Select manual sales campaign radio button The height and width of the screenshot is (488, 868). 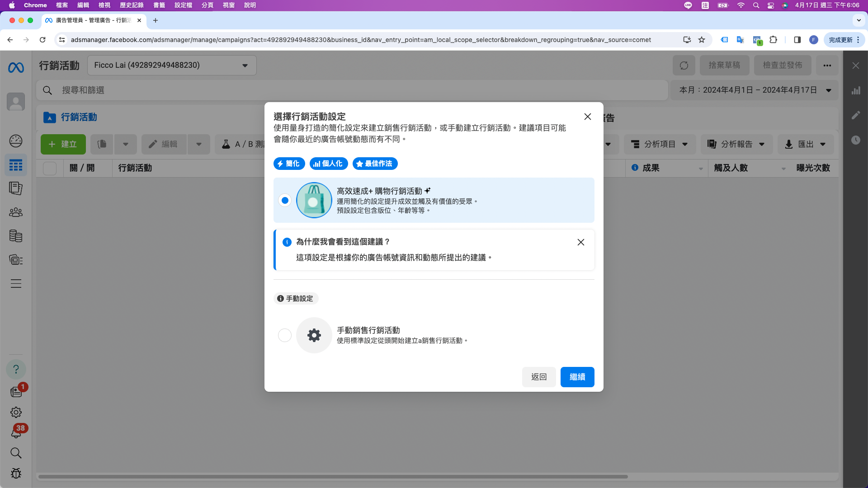[x=285, y=335]
